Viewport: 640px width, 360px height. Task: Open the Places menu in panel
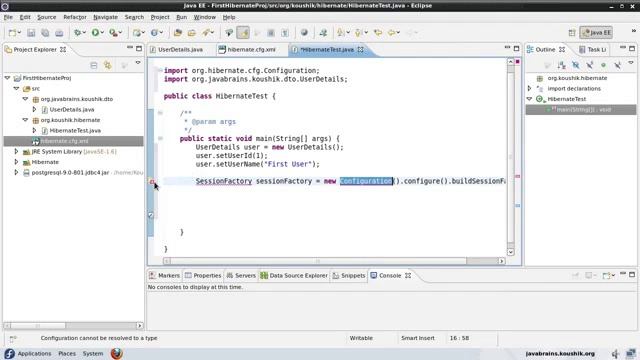coord(67,353)
